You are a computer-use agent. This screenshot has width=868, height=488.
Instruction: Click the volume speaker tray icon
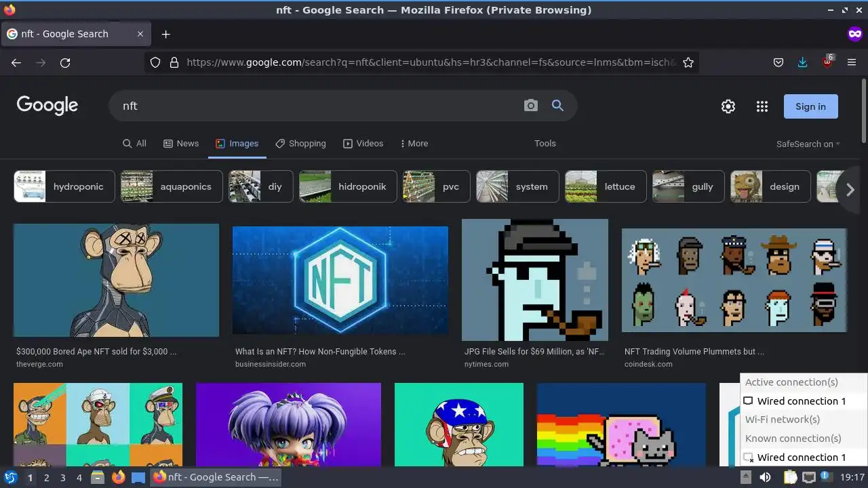pos(765,477)
